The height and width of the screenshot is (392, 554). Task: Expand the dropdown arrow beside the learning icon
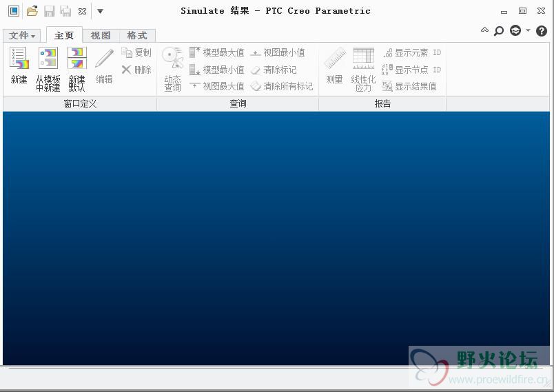[529, 30]
